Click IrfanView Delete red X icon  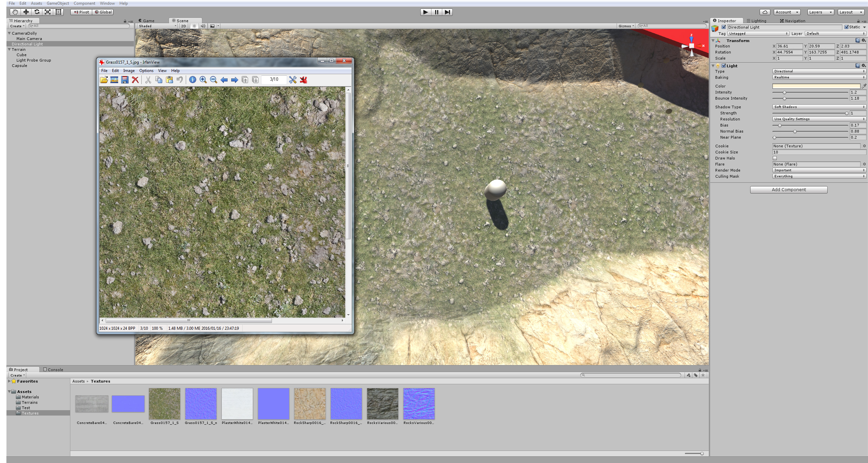pyautogui.click(x=135, y=80)
